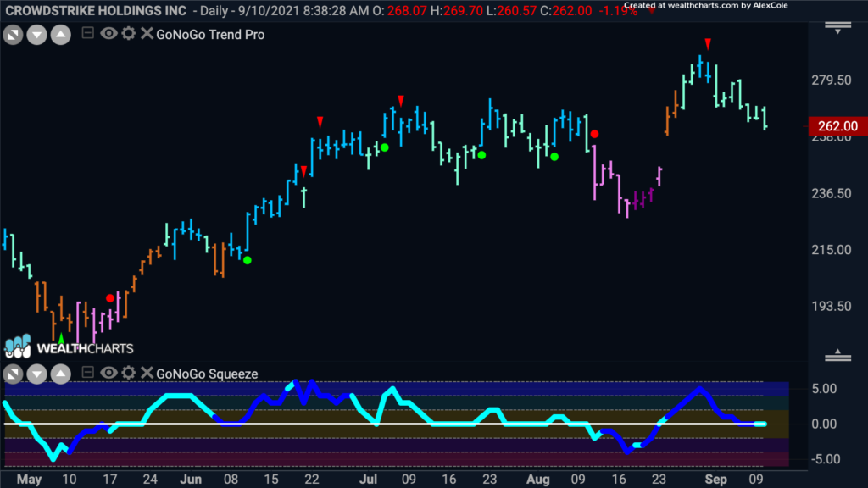Click the 0.00 squeeze axis label
The image size is (868, 488).
[824, 424]
